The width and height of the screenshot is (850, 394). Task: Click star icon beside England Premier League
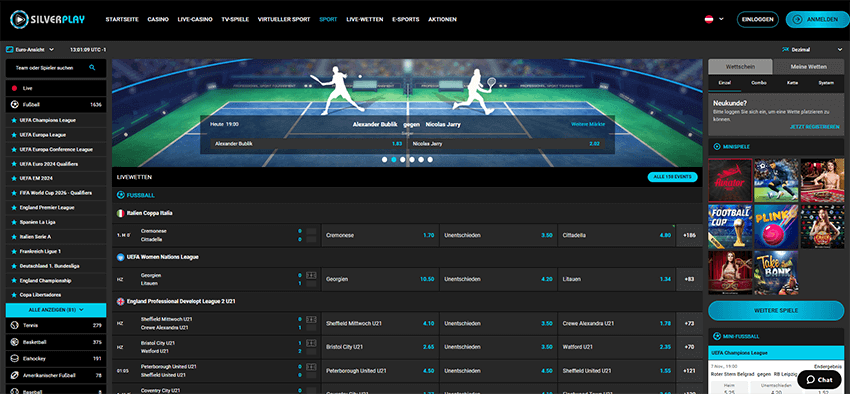pyautogui.click(x=14, y=208)
